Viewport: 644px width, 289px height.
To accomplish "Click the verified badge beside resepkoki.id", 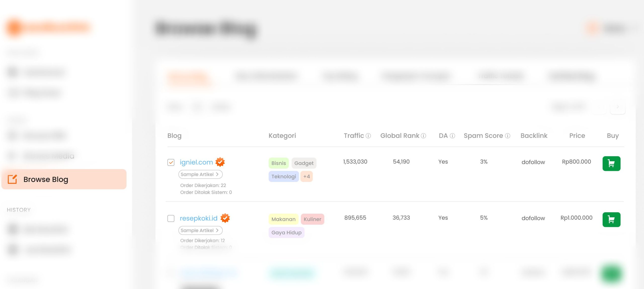I will coord(226,218).
